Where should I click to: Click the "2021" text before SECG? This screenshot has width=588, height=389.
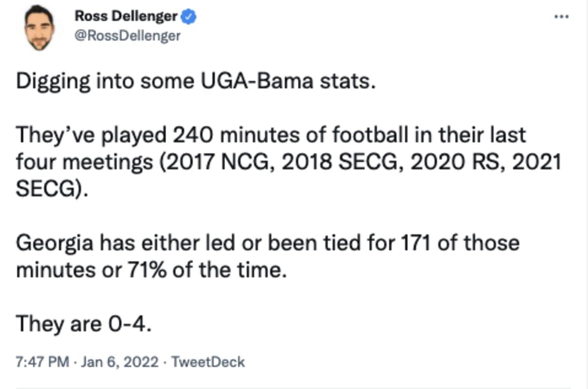[x=536, y=161]
